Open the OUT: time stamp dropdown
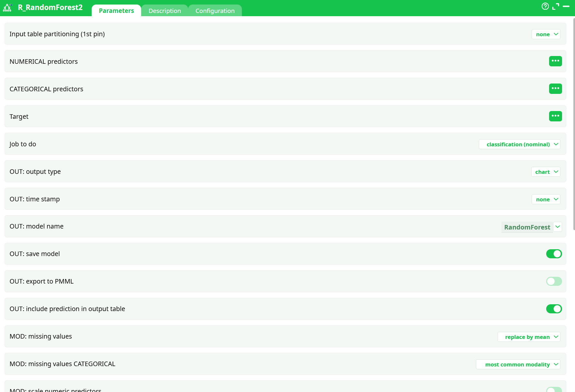The height and width of the screenshot is (392, 575). coord(546,199)
